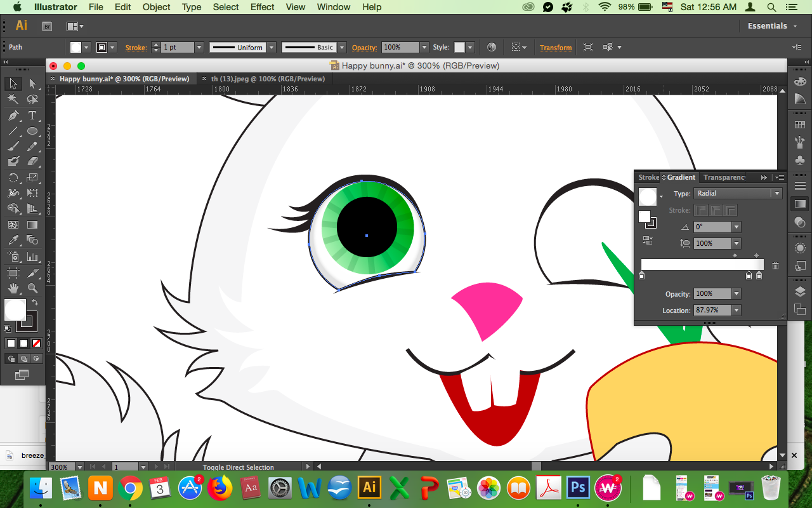Open the Object menu
The image size is (812, 508).
pos(157,7)
